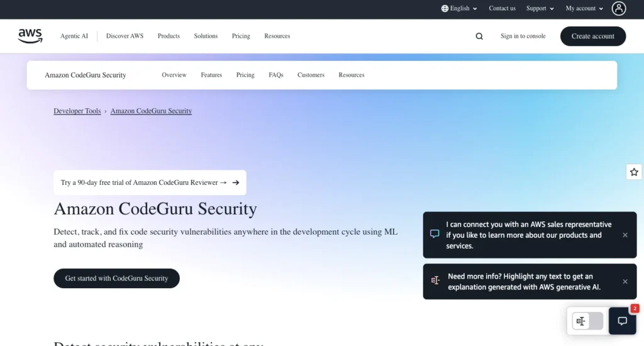The height and width of the screenshot is (346, 644).
Task: Click arrow icon on free trial banner
Action: tap(236, 182)
